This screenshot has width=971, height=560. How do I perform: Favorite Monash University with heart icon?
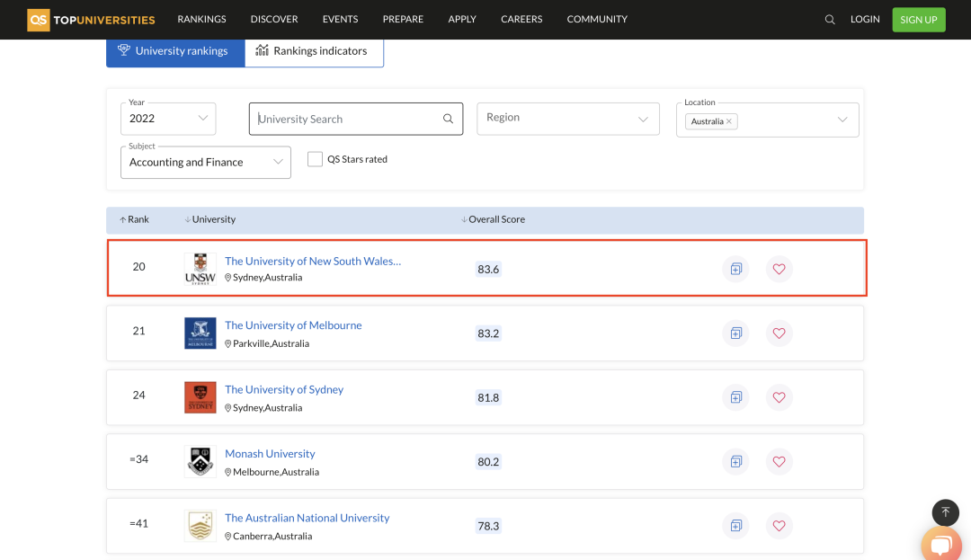[x=779, y=462]
